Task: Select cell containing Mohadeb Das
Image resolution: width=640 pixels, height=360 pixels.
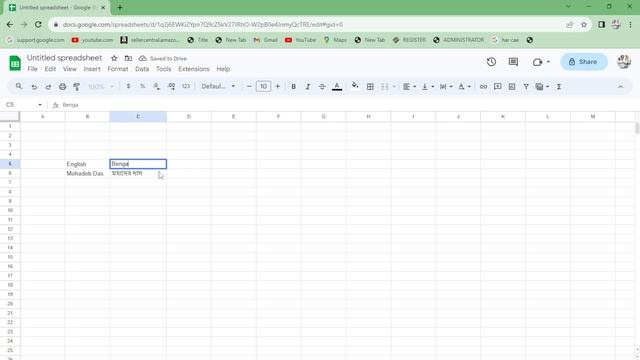Action: (87, 173)
